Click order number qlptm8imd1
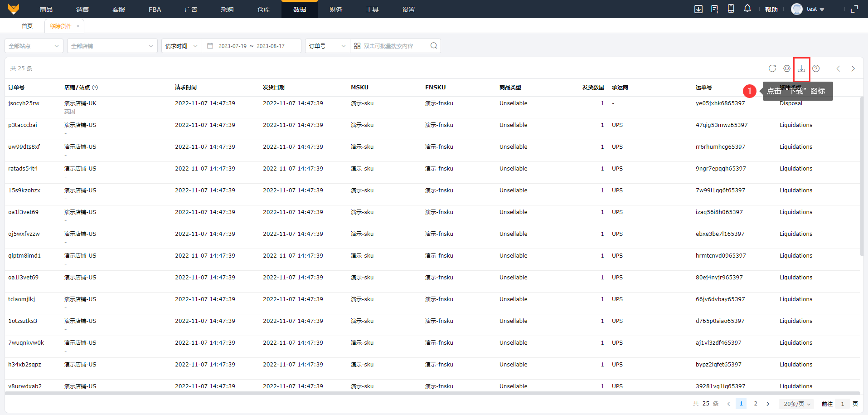 [24, 256]
